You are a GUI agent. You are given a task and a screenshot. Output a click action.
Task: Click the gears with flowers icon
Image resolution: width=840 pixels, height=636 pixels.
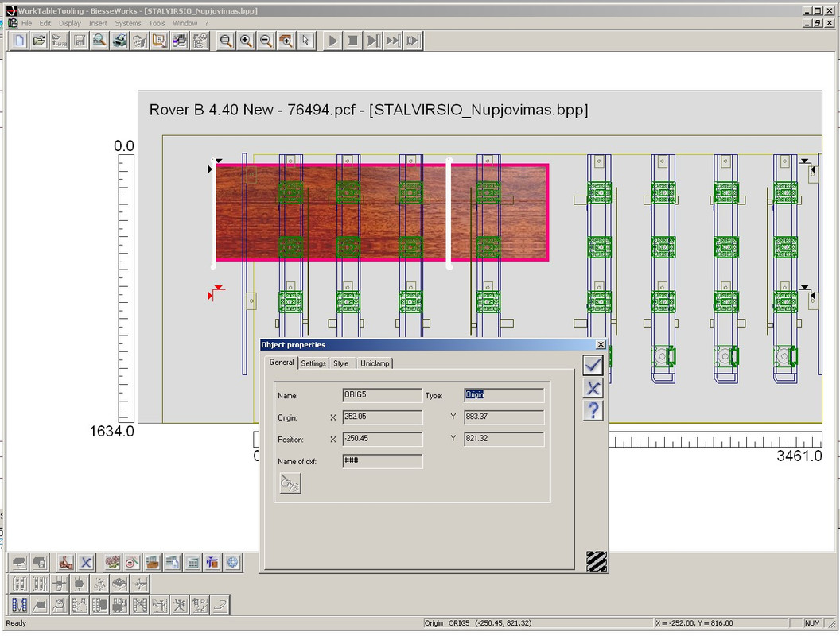click(112, 563)
